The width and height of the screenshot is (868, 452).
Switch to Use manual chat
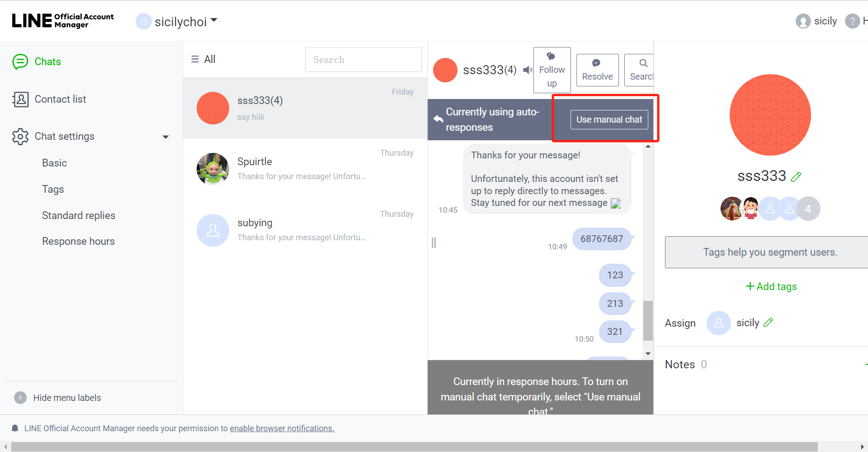coord(609,119)
